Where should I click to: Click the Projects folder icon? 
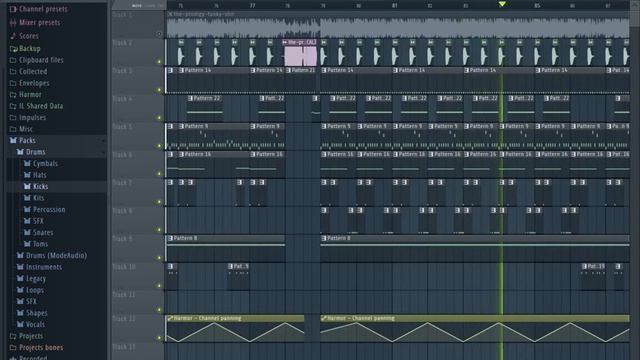(x=13, y=336)
